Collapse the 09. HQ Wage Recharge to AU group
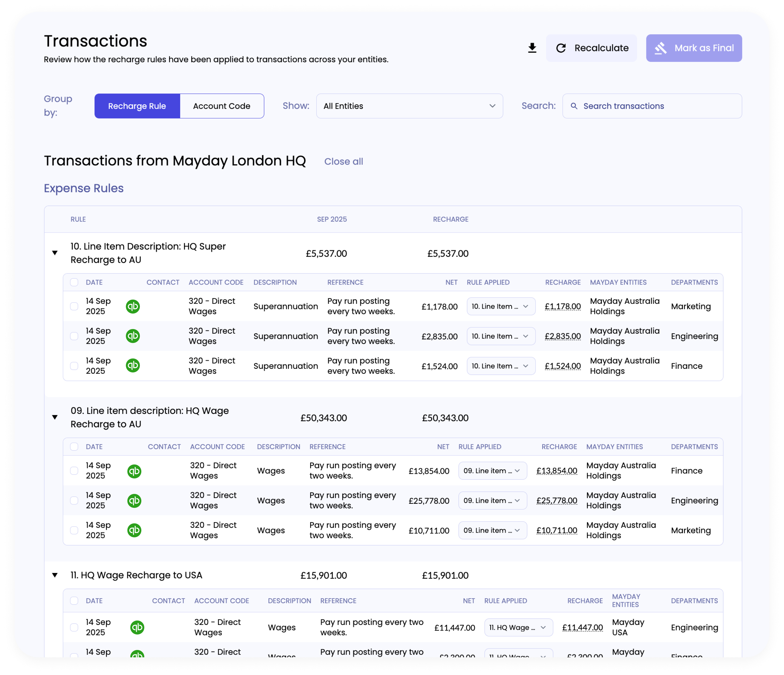This screenshot has height=675, width=784. pyautogui.click(x=55, y=417)
